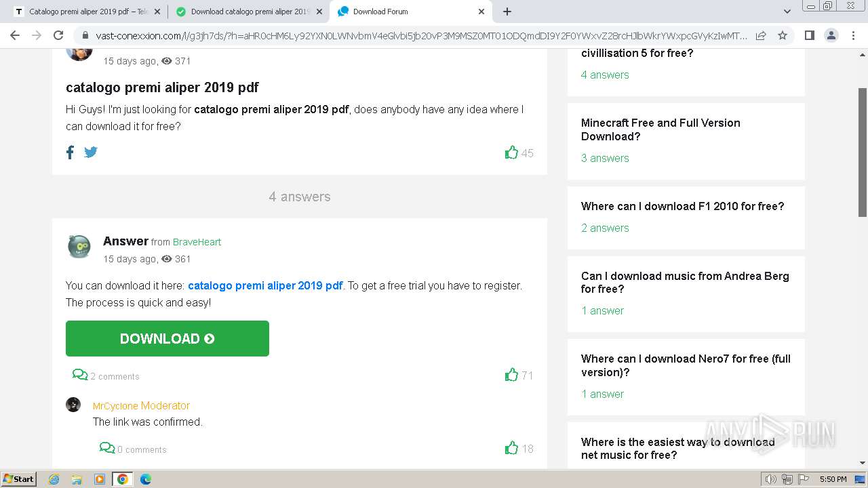This screenshot has height=488, width=868.
Task: View 1 answer for Nero7 question
Action: (602, 394)
